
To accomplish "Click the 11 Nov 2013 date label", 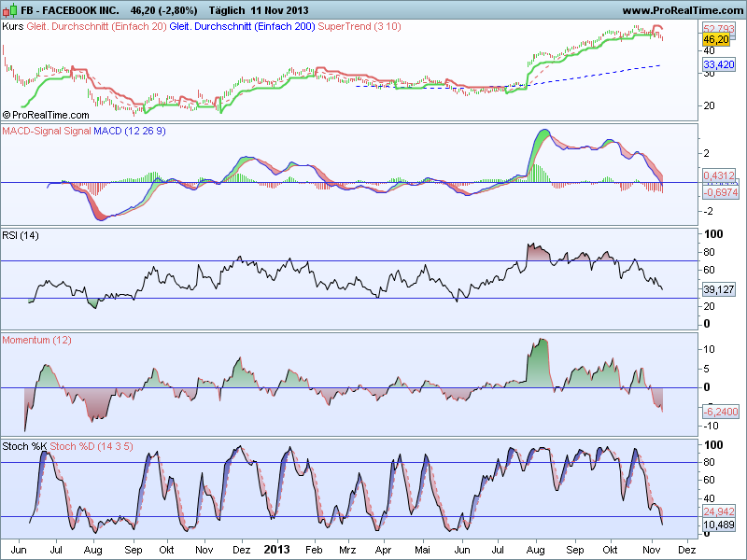I will click(x=279, y=10).
